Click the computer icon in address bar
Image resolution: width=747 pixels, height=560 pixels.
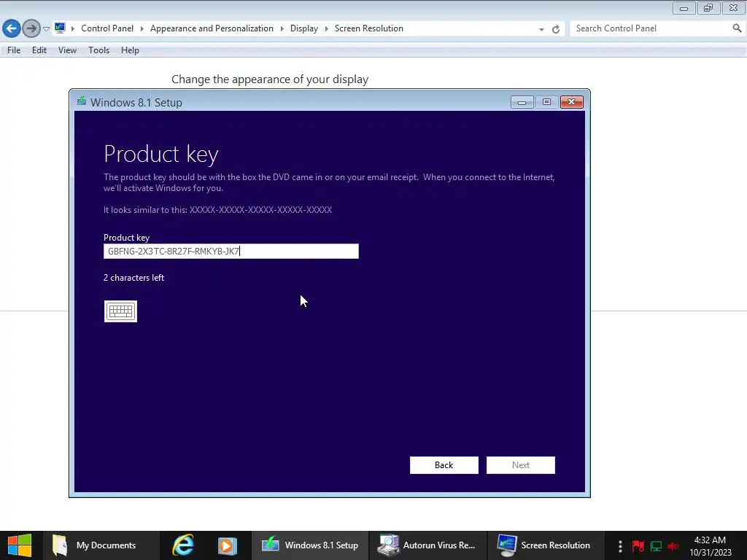[x=60, y=28]
